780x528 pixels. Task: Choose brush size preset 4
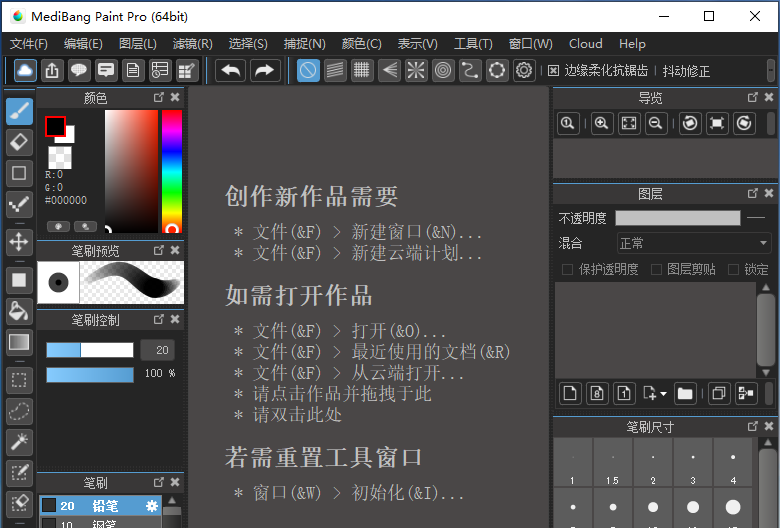pyautogui.click(x=733, y=463)
